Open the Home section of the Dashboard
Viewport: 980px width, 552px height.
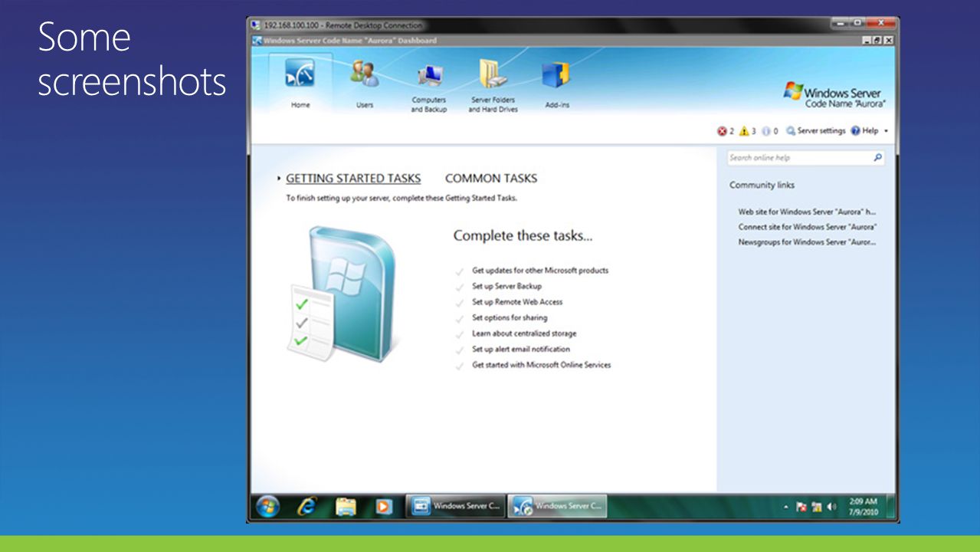[300, 83]
